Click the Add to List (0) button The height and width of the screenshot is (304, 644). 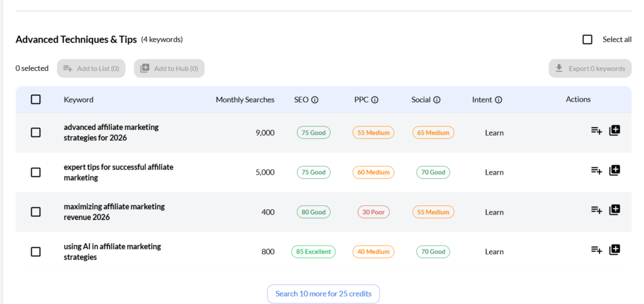(91, 68)
